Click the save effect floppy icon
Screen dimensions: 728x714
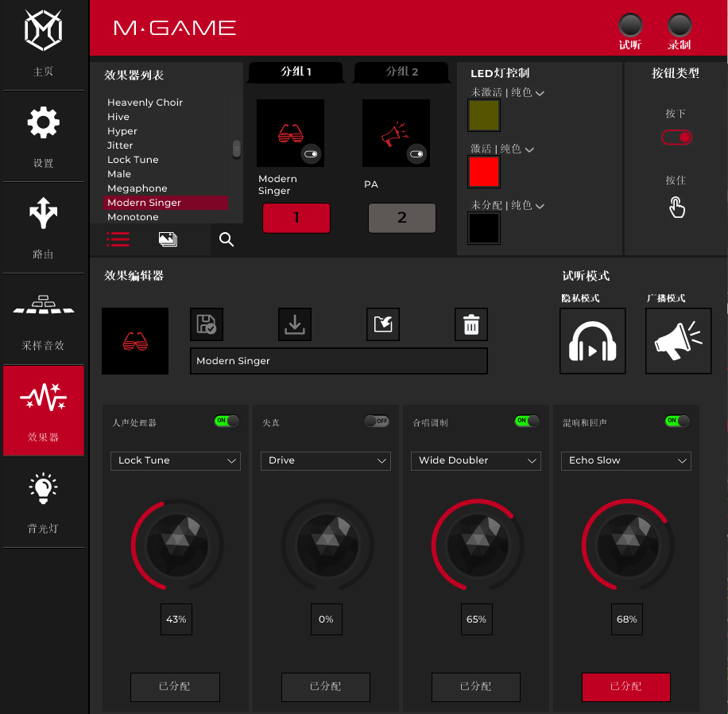coord(207,324)
